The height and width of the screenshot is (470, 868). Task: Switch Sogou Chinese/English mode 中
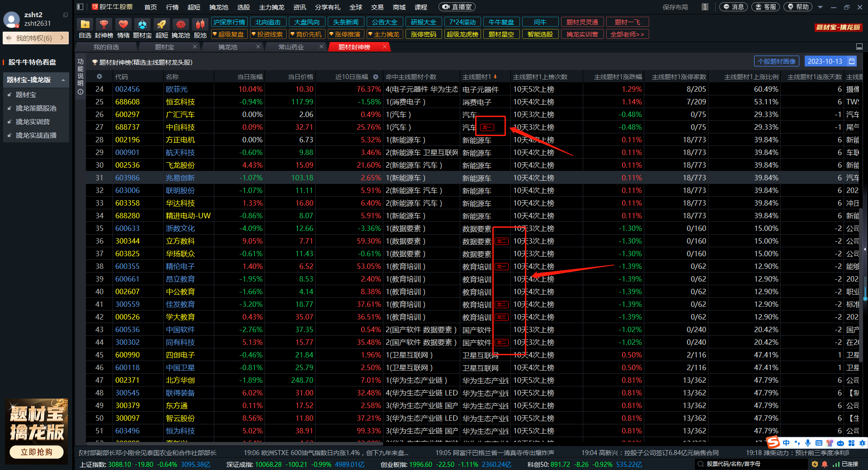[x=786, y=443]
